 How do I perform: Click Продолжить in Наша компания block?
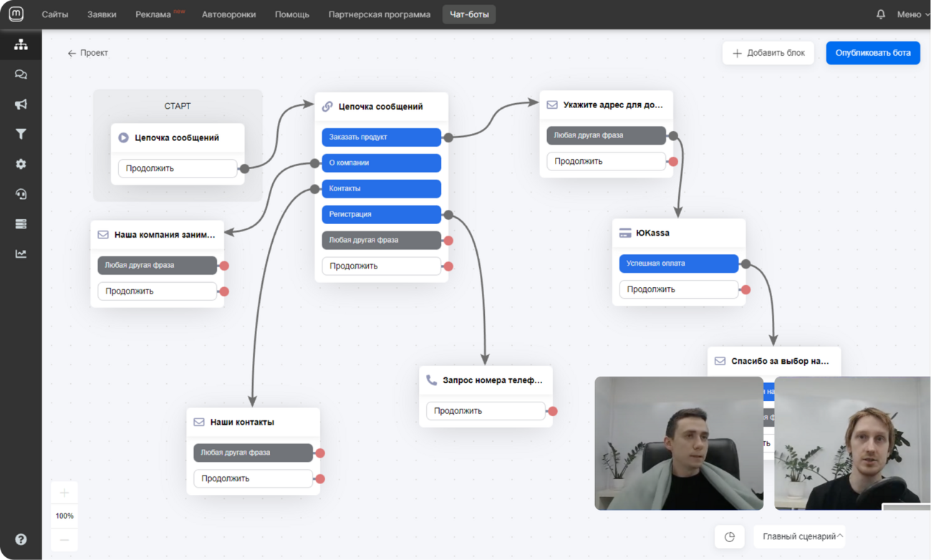158,291
